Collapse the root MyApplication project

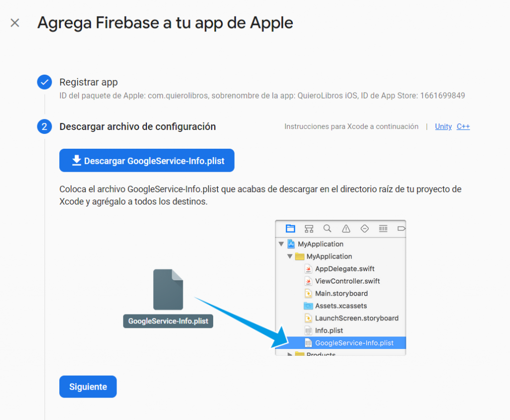[281, 244]
